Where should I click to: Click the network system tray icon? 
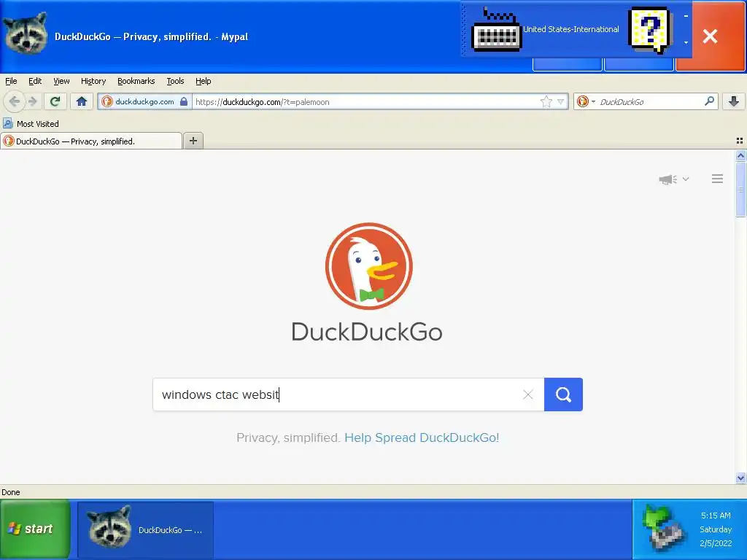click(664, 529)
